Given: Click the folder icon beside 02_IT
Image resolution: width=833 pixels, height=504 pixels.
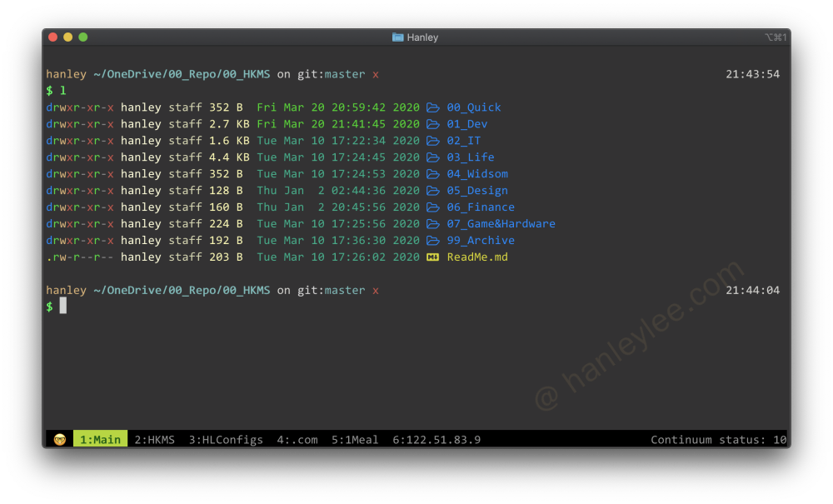Looking at the screenshot, I should point(433,141).
